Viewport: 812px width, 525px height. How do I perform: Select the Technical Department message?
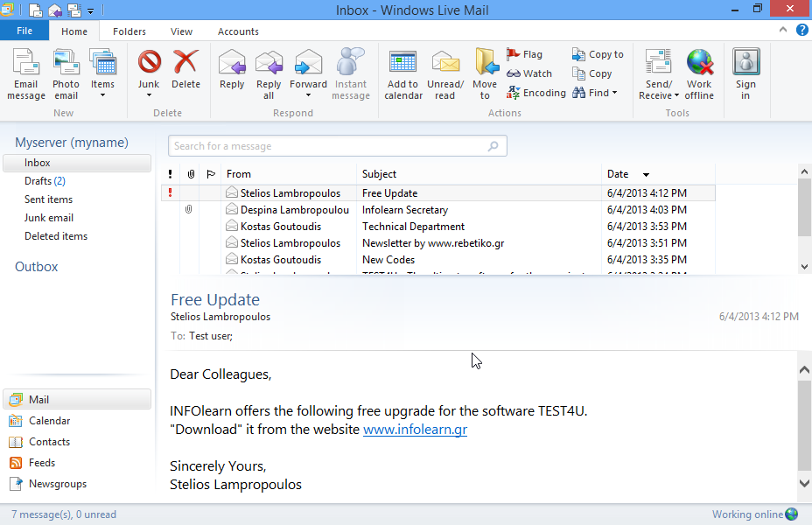(x=438, y=227)
